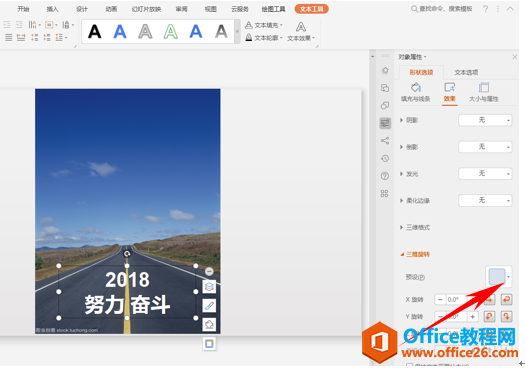525x370 pixels.
Task: Open the 插入 ribbon tab
Action: click(x=52, y=9)
